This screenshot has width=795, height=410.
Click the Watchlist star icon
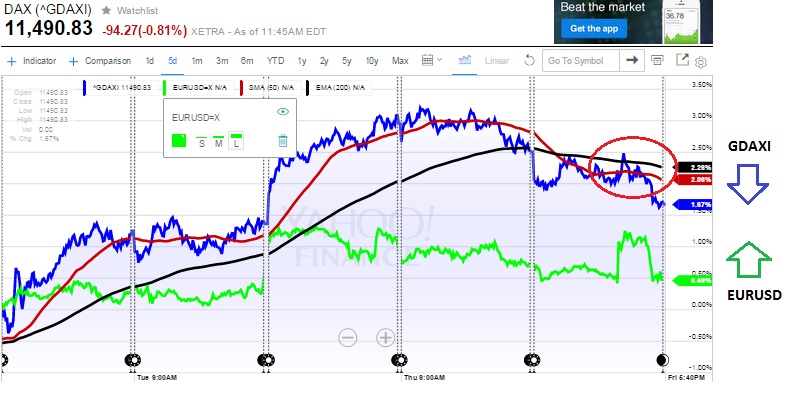(106, 10)
